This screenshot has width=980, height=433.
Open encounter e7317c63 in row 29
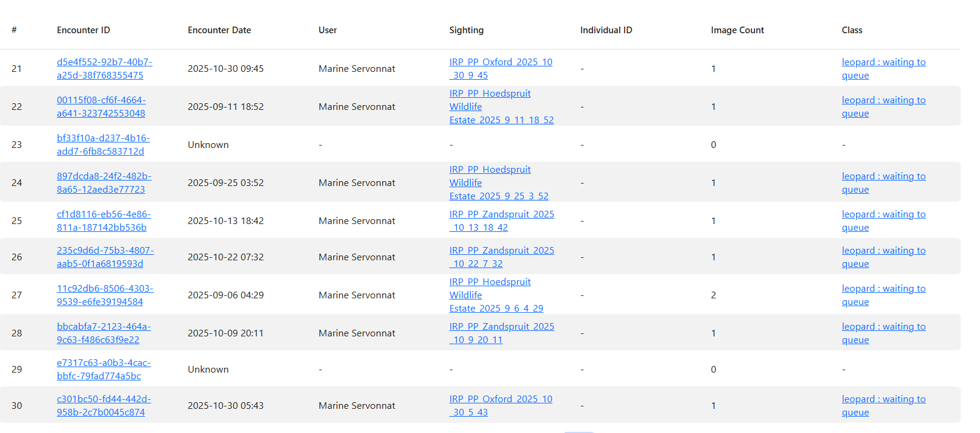[x=103, y=363]
